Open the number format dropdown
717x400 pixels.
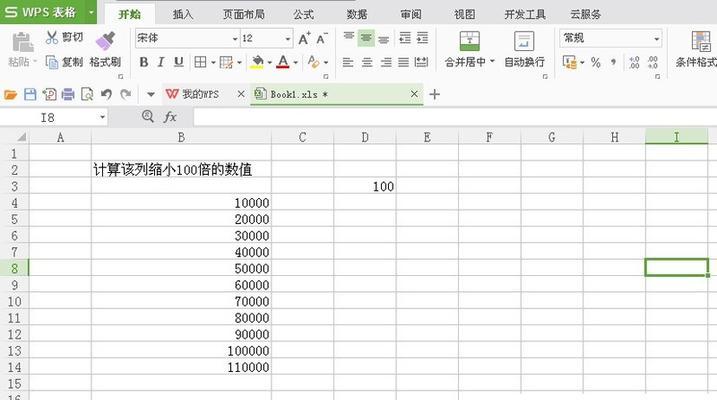tap(657, 39)
